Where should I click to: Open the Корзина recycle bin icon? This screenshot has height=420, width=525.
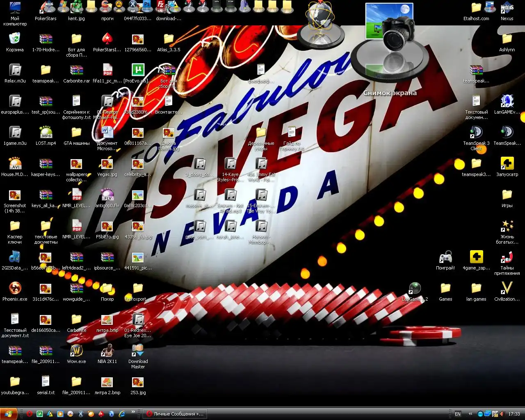15,39
